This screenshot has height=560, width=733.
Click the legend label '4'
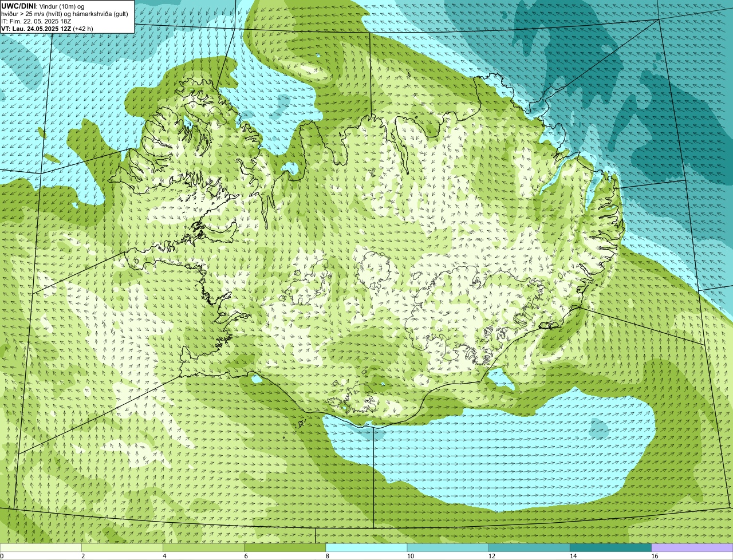(164, 556)
